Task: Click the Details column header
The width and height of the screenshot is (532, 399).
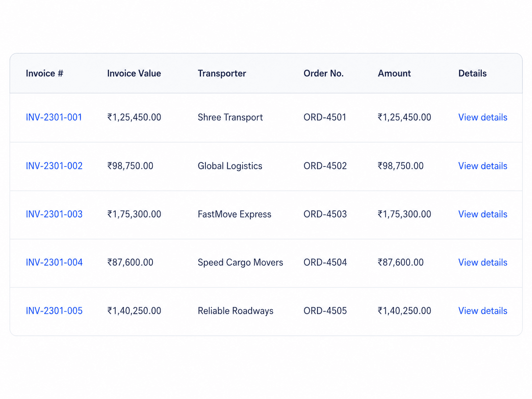Action: pos(472,73)
